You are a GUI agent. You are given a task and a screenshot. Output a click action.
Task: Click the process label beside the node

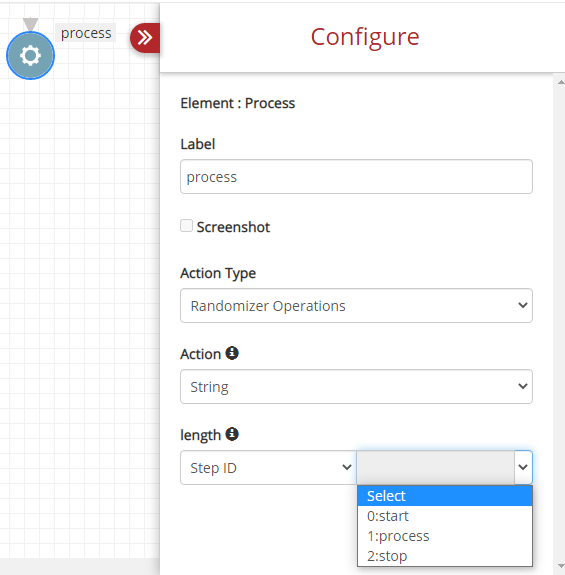[86, 33]
